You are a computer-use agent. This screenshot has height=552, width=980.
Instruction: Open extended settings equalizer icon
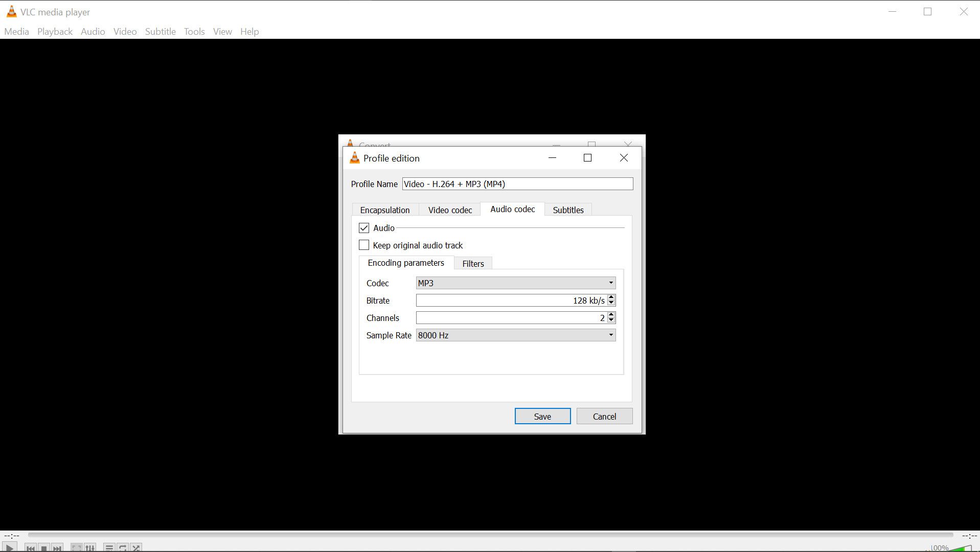[90, 547]
